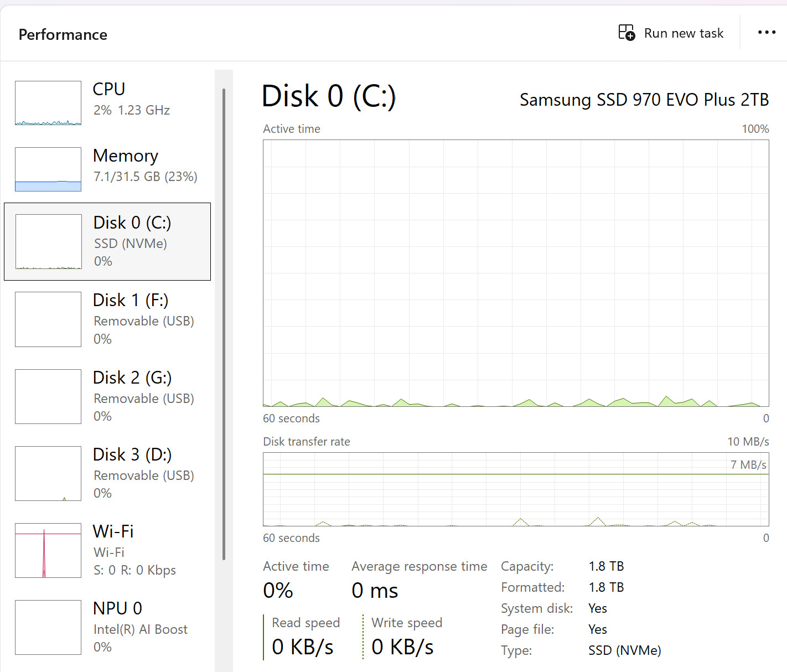Open the Disk 1 (F:) performance view
This screenshot has width=787, height=672.
107,319
